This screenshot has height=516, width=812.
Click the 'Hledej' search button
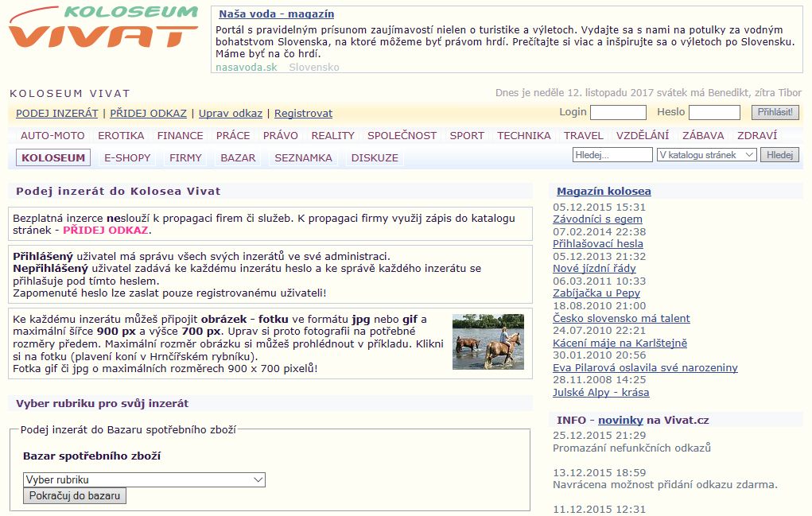click(779, 155)
